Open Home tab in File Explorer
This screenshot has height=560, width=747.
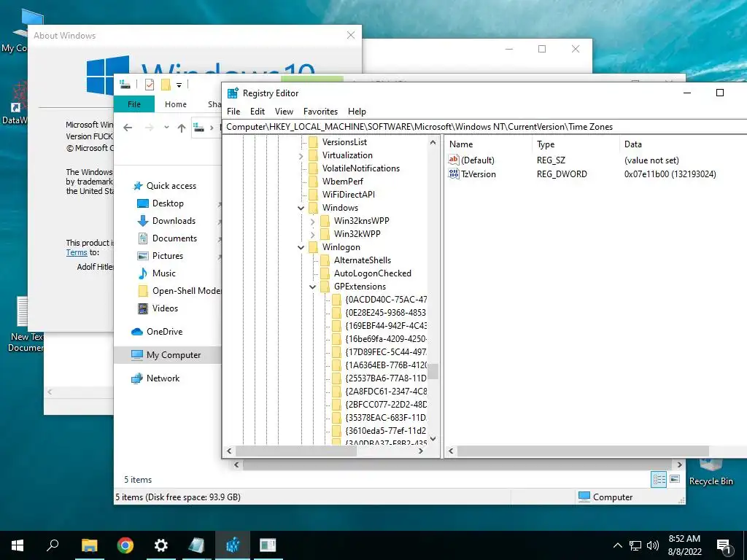pos(175,104)
